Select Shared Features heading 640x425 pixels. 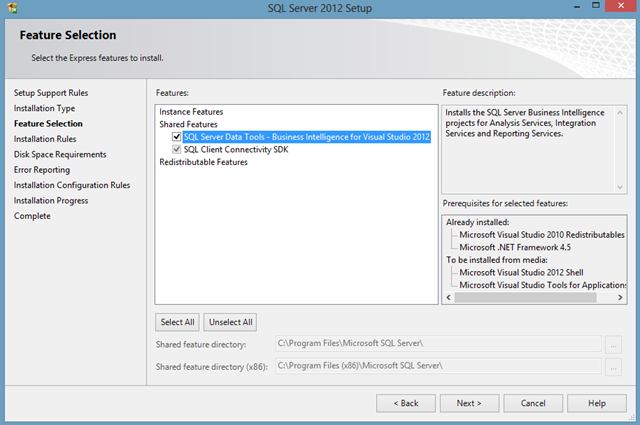click(188, 124)
